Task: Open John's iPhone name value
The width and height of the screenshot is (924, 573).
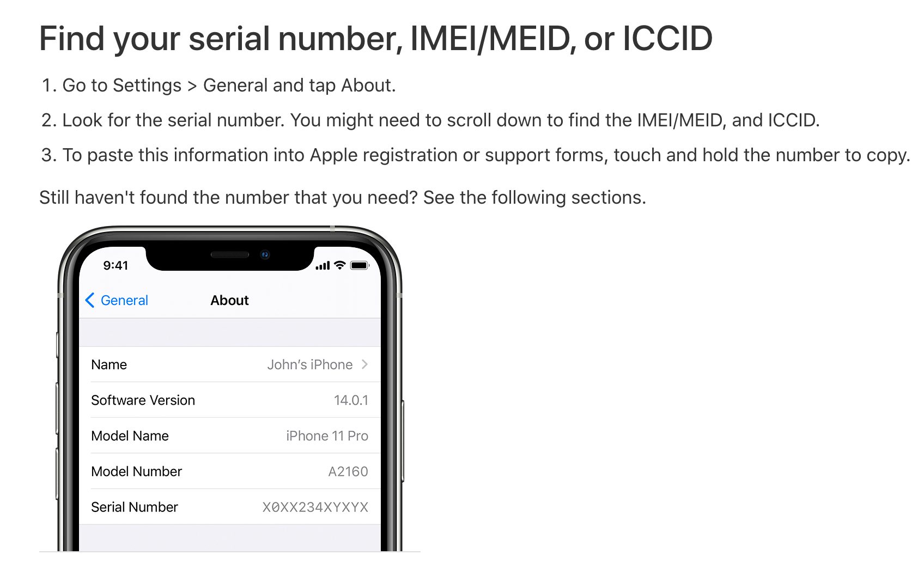Action: (309, 364)
